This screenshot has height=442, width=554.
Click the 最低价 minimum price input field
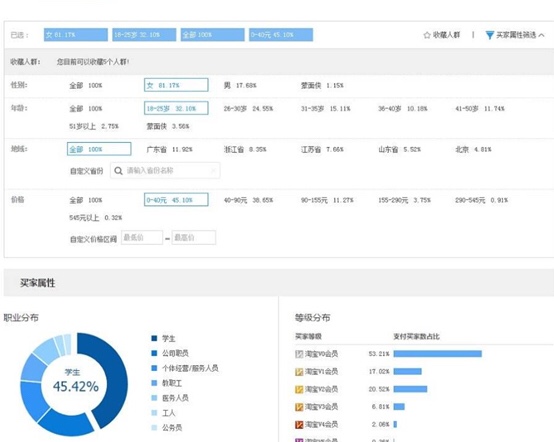[142, 237]
